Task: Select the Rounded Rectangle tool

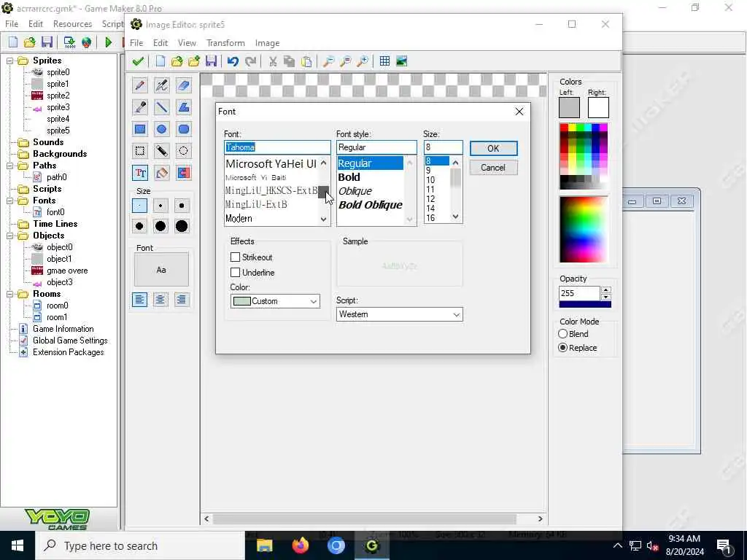Action: pos(183,129)
